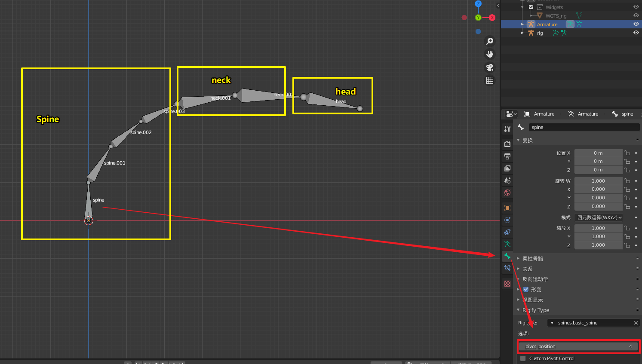Hide rig object with its eye icon
The height and width of the screenshot is (364, 642).
coord(636,33)
